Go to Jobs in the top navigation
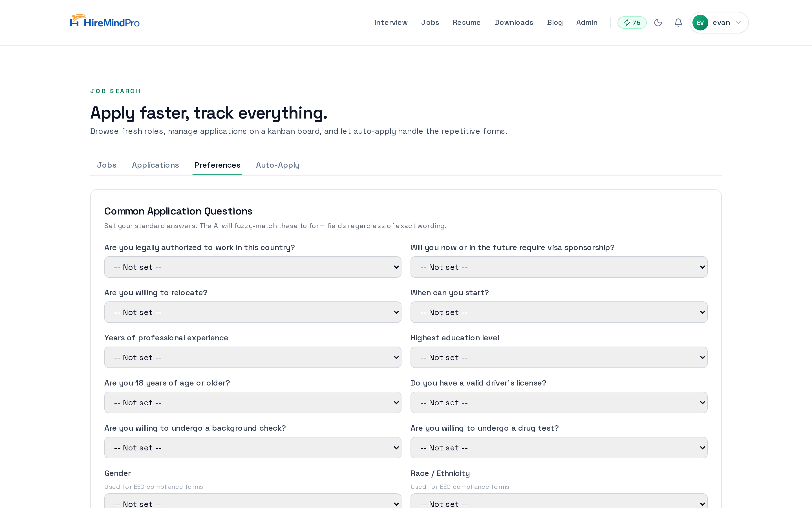The image size is (812, 508). [430, 23]
